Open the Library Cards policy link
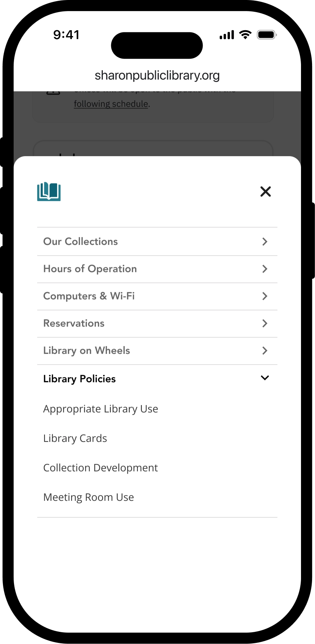 click(x=75, y=439)
